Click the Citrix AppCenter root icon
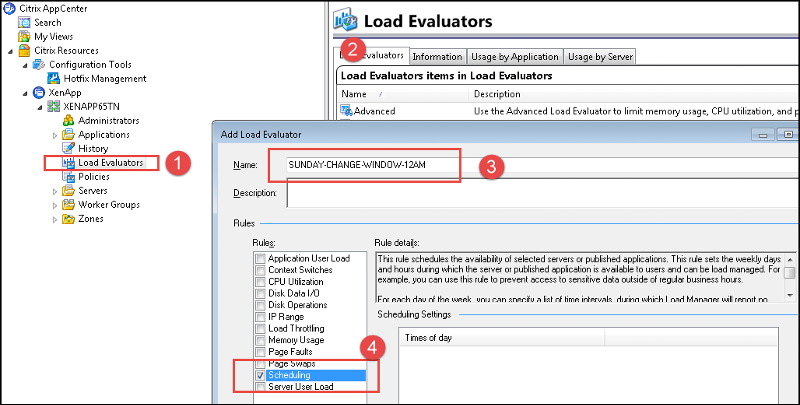Image resolution: width=800 pixels, height=405 pixels. (x=9, y=9)
